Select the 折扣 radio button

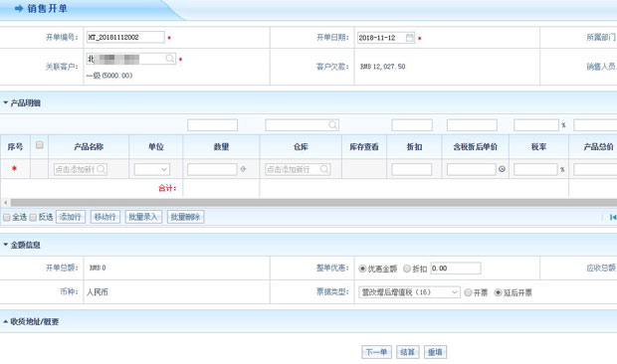407,269
